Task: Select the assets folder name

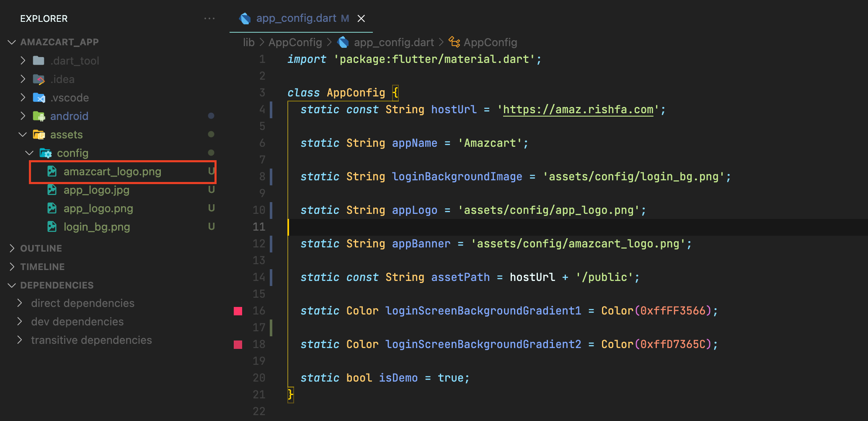Action: [x=67, y=135]
